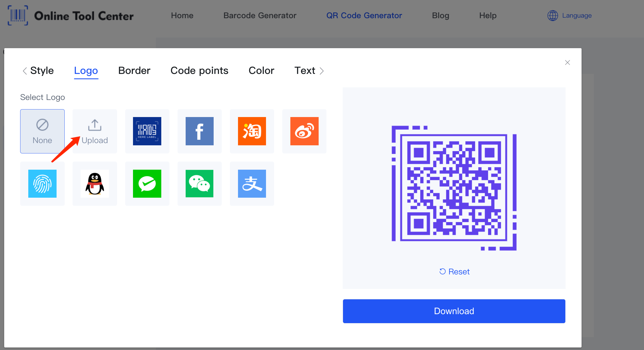Switch to the Border tab
The image size is (644, 350).
[x=134, y=70]
